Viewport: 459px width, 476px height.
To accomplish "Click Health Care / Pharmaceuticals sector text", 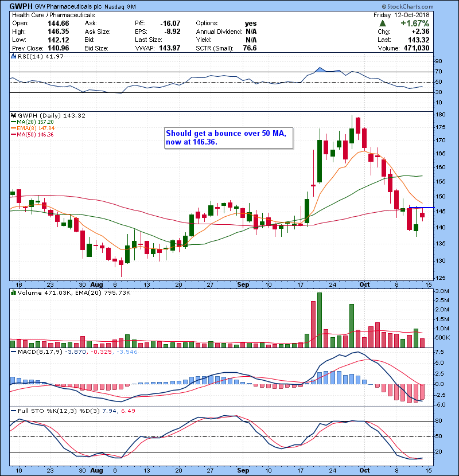I will [53, 15].
